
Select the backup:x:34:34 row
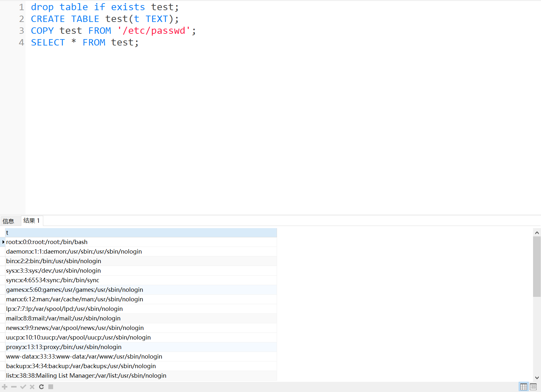[x=141, y=366]
